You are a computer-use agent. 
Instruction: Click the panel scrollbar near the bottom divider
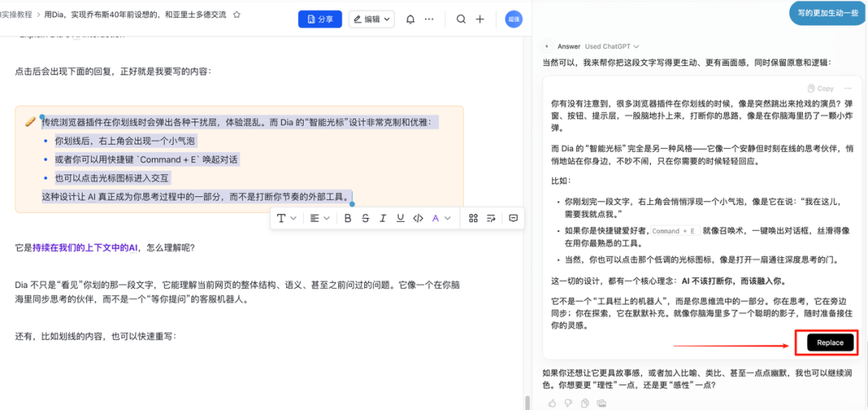point(527,402)
